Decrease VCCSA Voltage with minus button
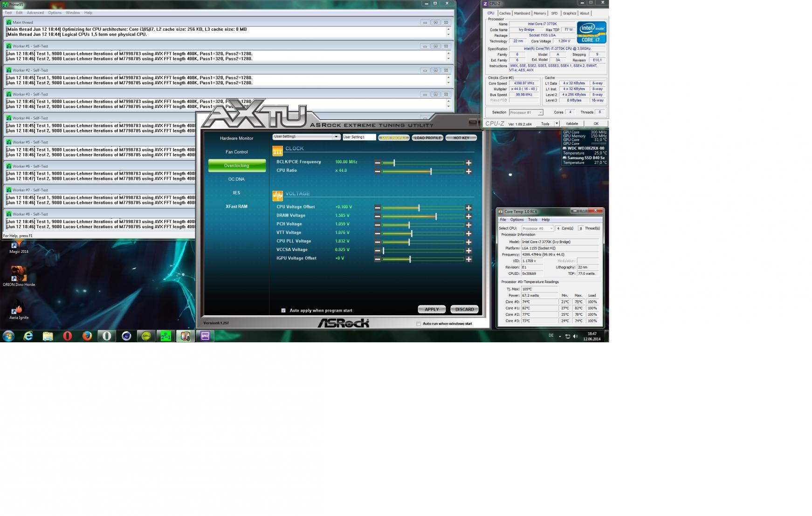 [x=378, y=251]
